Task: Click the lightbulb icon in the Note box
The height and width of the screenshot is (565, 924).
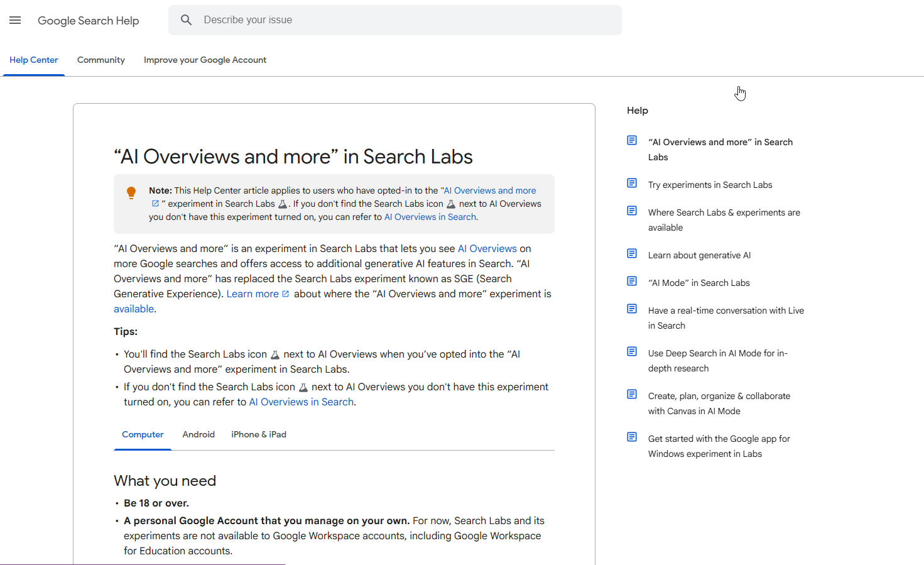Action: pos(131,193)
